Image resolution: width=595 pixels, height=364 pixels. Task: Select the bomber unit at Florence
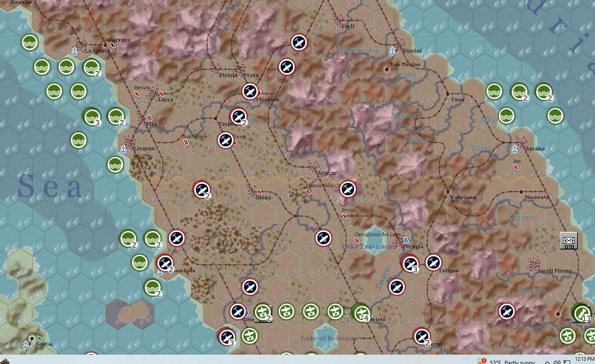tap(250, 91)
